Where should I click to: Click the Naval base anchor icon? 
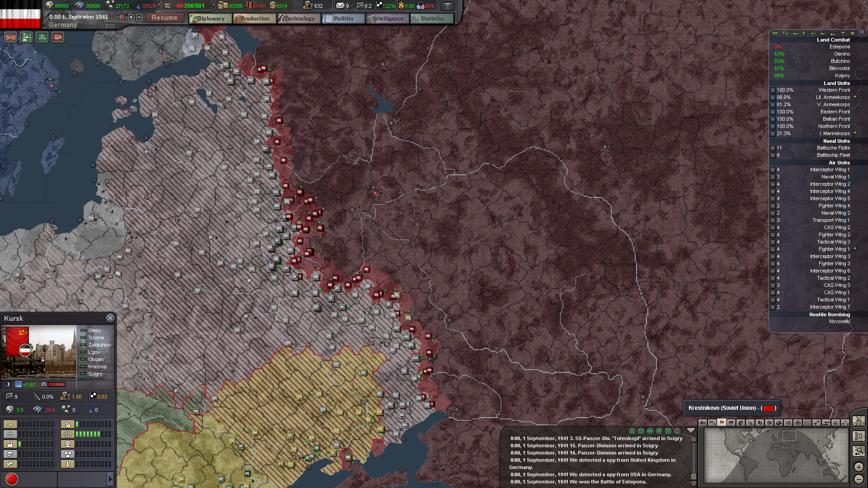[10, 434]
